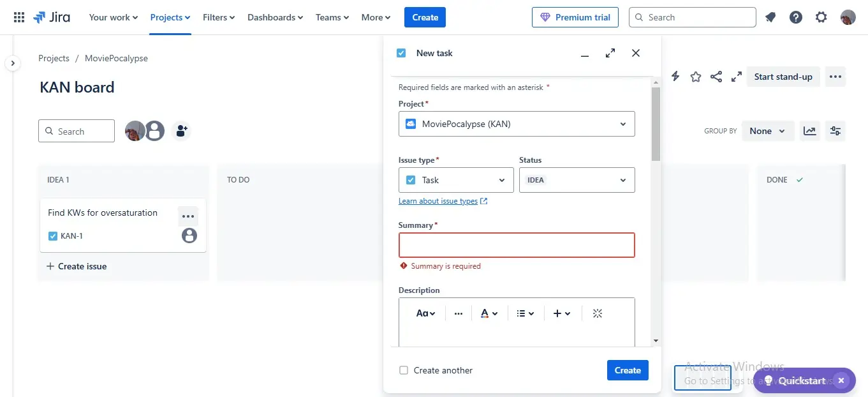Screen dimensions: 868x397
Task: Open more actions on KAN-1 card
Action: (188, 216)
